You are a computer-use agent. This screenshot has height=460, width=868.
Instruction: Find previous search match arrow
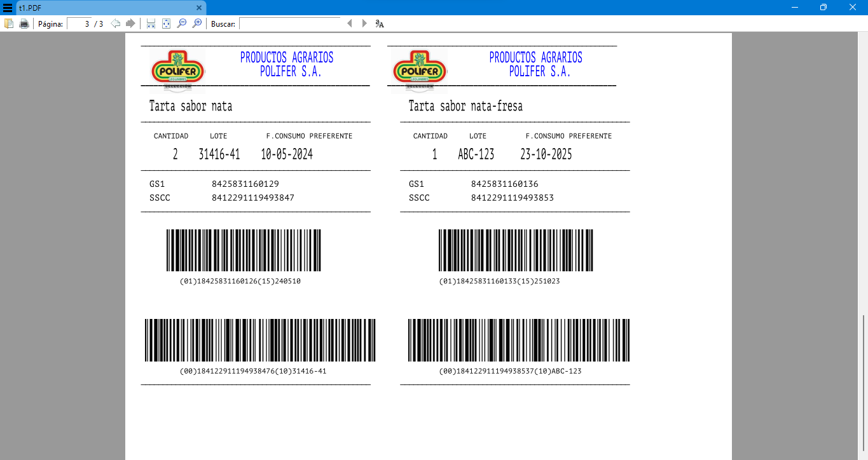click(349, 24)
